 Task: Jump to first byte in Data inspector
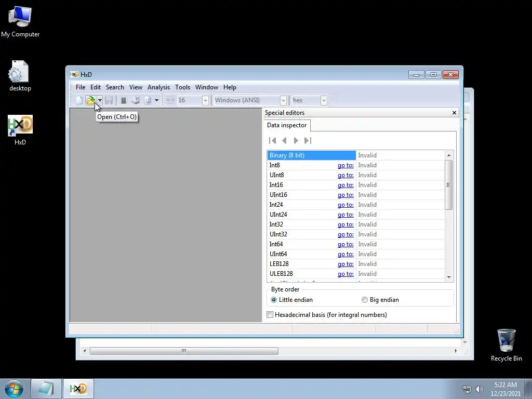(272, 140)
